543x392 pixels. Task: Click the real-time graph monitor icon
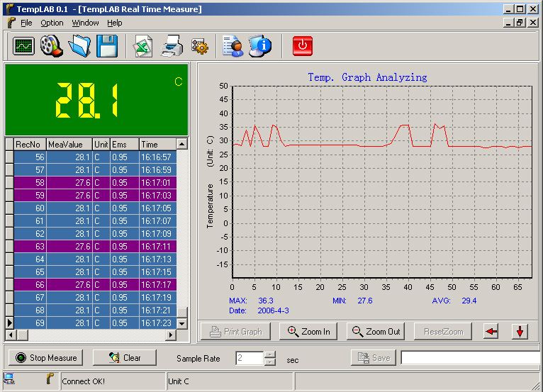click(24, 47)
